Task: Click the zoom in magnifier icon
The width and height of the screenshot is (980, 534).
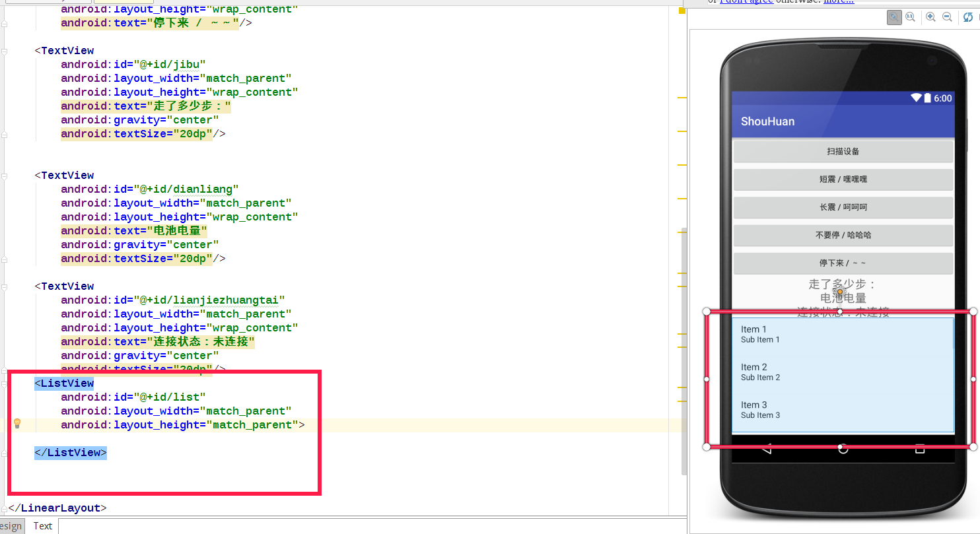Action: (x=931, y=17)
